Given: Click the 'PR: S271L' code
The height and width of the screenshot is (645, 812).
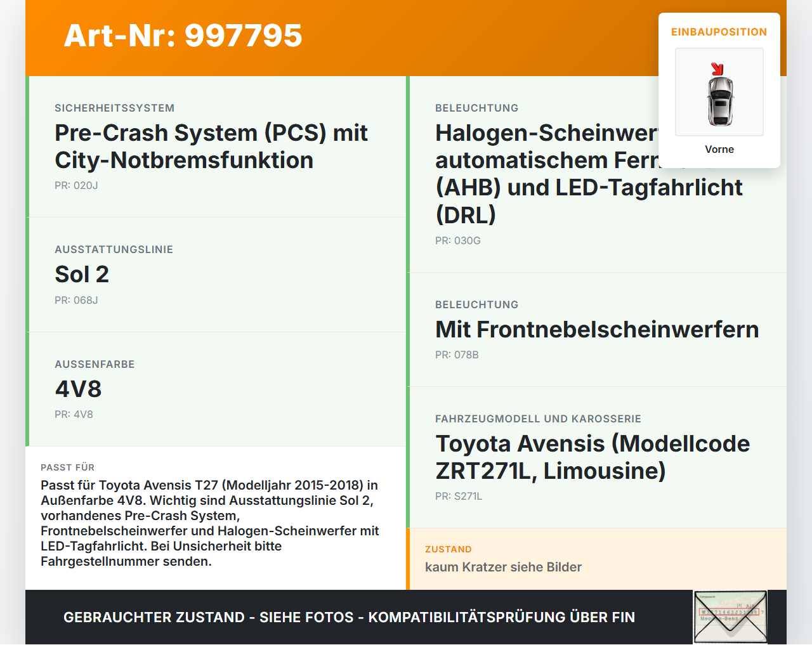Looking at the screenshot, I should [x=459, y=496].
